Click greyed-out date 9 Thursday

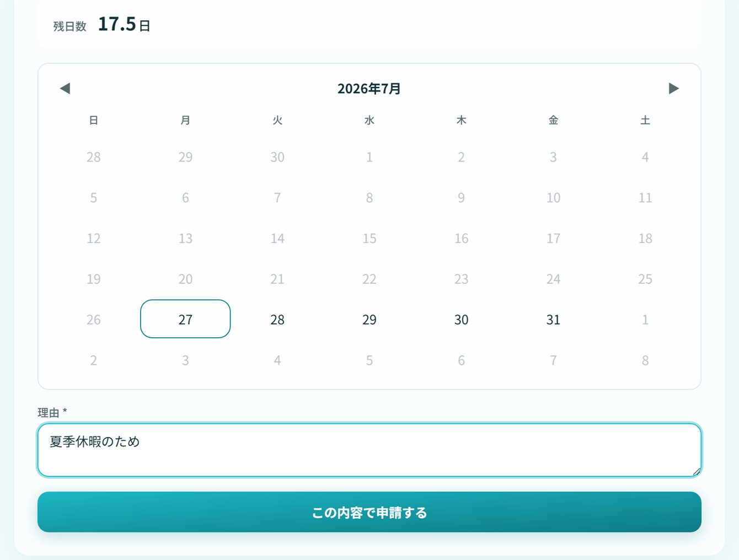[x=461, y=197]
